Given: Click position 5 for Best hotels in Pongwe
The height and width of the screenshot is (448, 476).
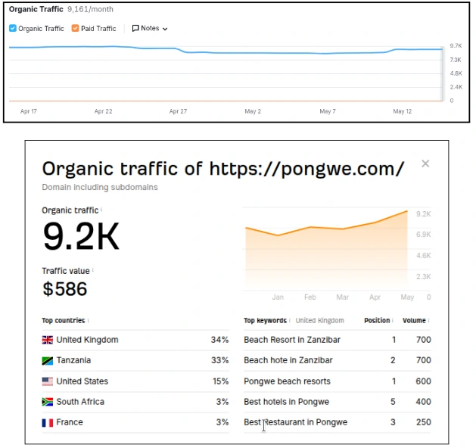Looking at the screenshot, I should [393, 402].
